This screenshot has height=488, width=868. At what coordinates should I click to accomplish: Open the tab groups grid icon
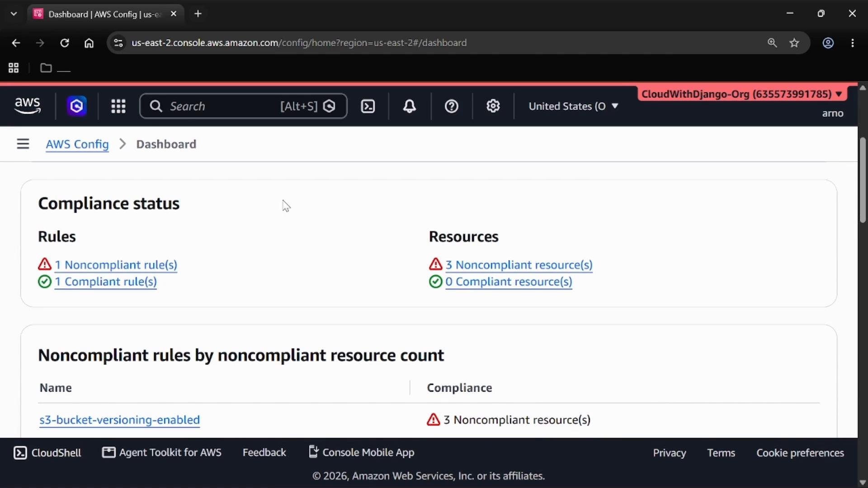tap(14, 68)
